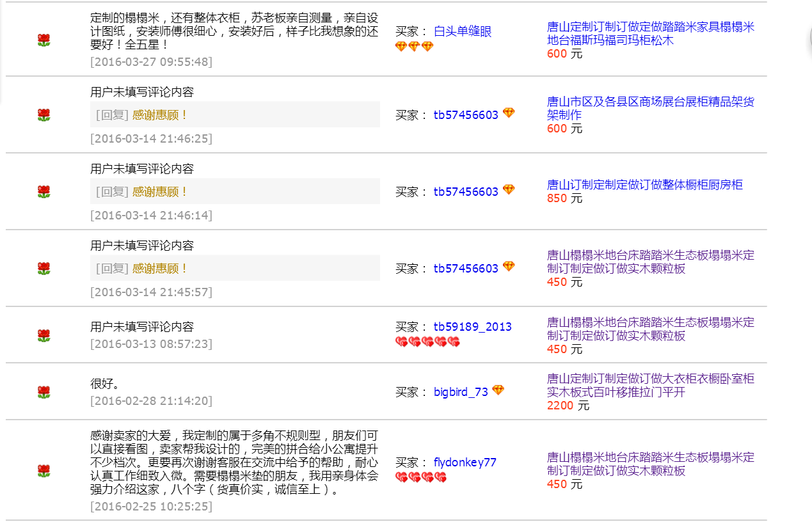This screenshot has width=812, height=522.
Task: Click the flower icon beside the 2016-03-13 review
Action: point(44,336)
